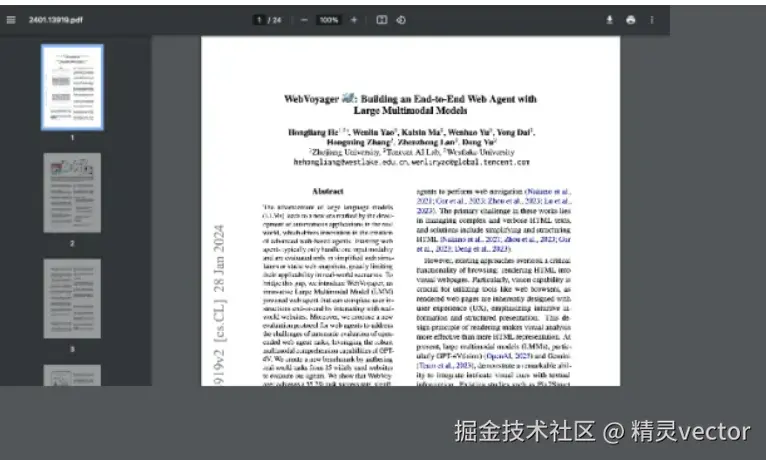Select page 3 thumbnail
This screenshot has height=460, width=766.
pos(72,298)
